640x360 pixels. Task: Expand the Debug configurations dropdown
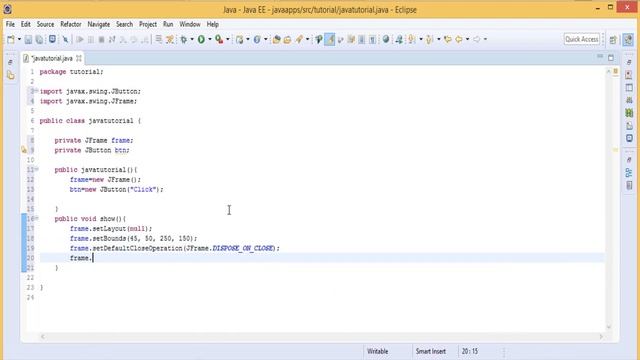pos(192,39)
